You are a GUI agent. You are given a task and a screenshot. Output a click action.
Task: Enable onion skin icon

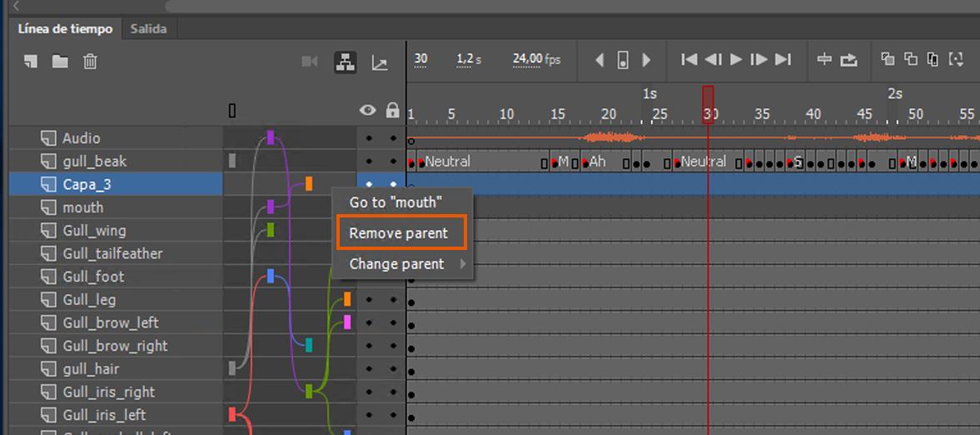click(888, 59)
